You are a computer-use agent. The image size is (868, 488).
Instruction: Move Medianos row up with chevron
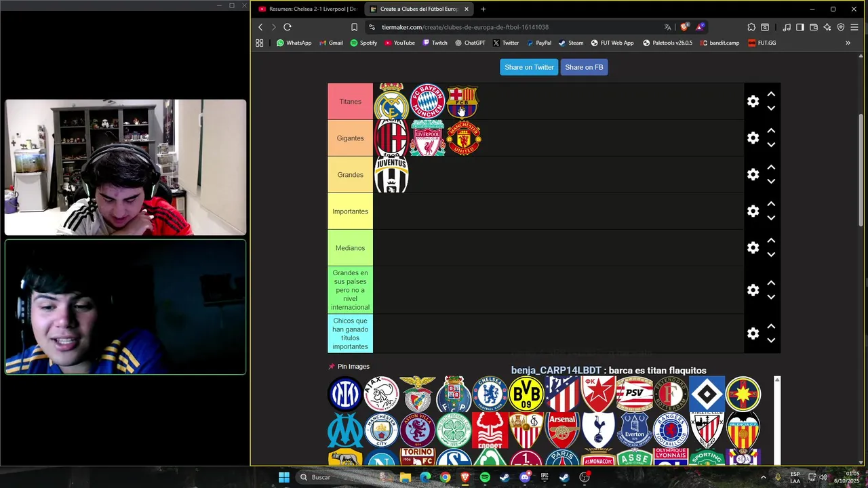(771, 241)
